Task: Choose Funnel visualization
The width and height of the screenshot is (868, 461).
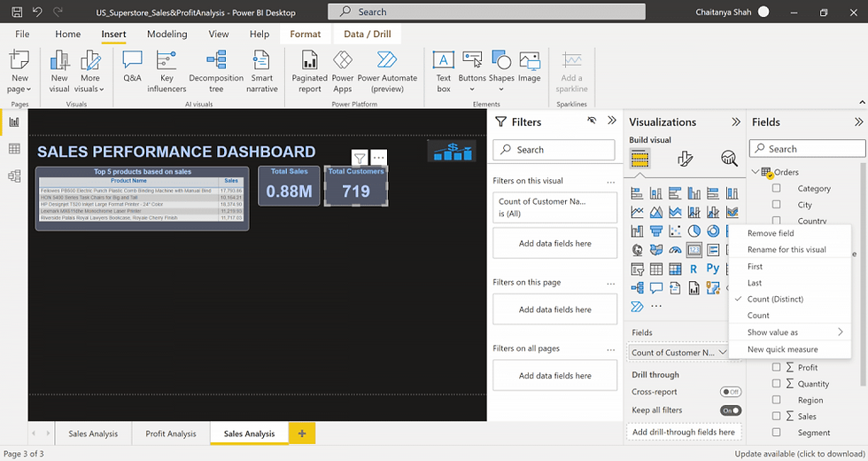Action: point(656,230)
